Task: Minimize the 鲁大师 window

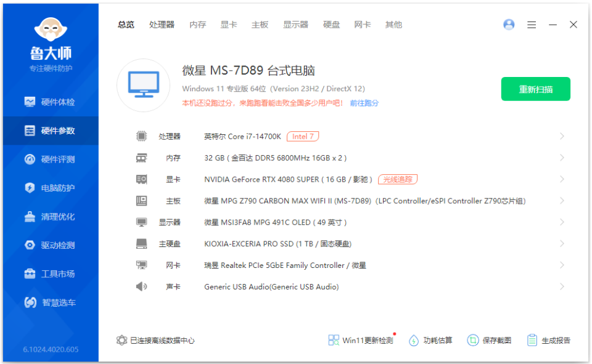Action: (x=553, y=25)
